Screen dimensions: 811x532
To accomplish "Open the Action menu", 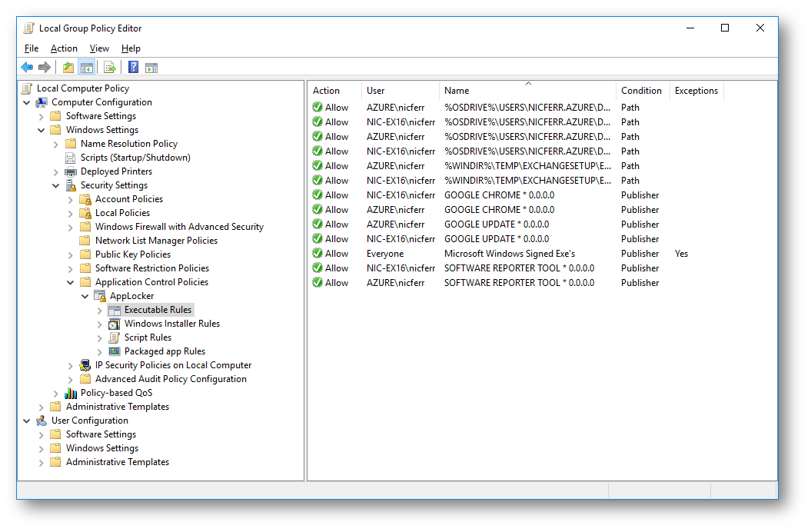I will pos(64,48).
